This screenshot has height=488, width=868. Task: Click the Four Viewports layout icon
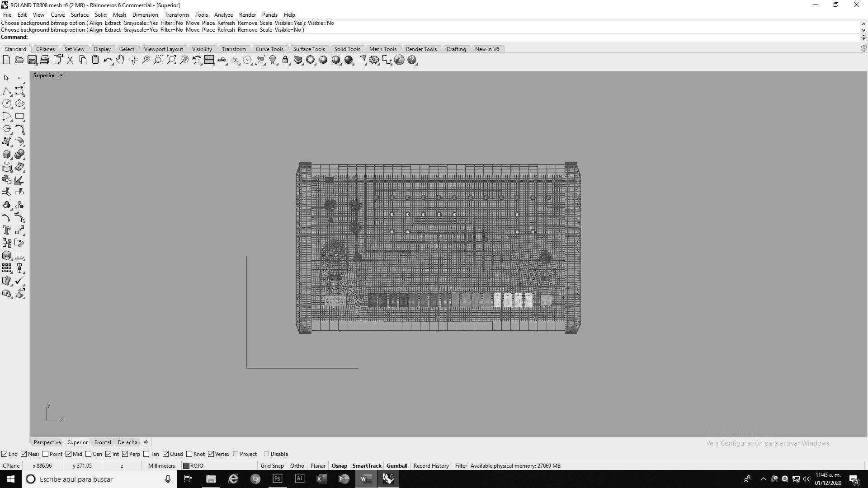tap(209, 60)
